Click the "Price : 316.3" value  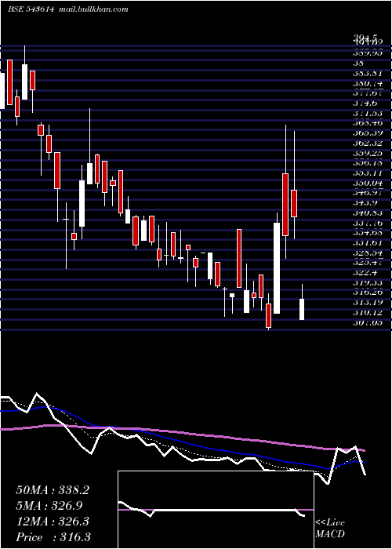click(53, 537)
